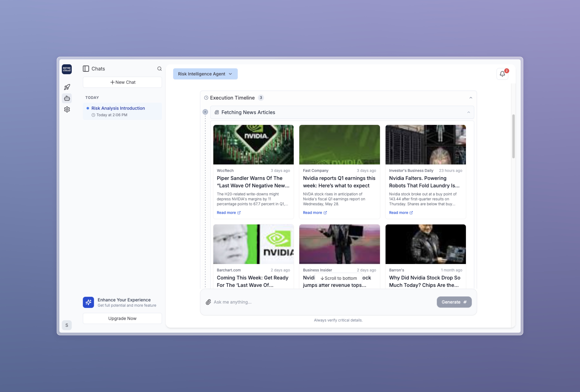580x392 pixels.
Task: Select the timeline step status radio marker
Action: pyautogui.click(x=205, y=112)
